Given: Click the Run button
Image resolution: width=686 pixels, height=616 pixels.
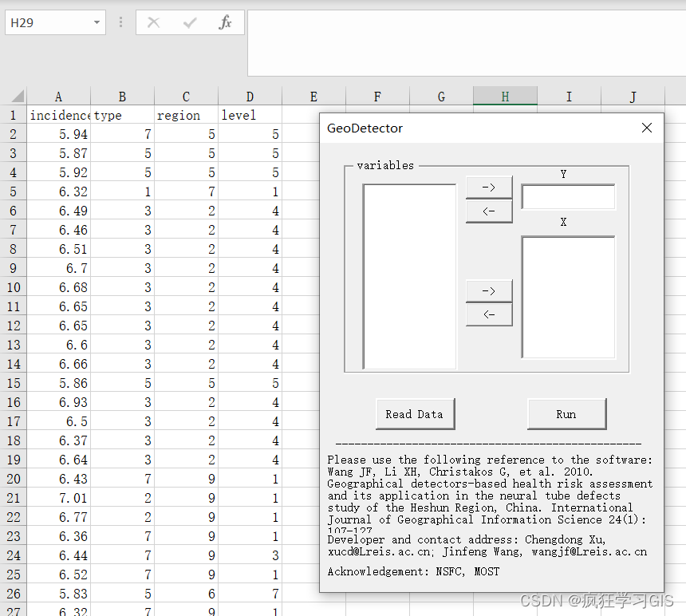Looking at the screenshot, I should pos(566,414).
